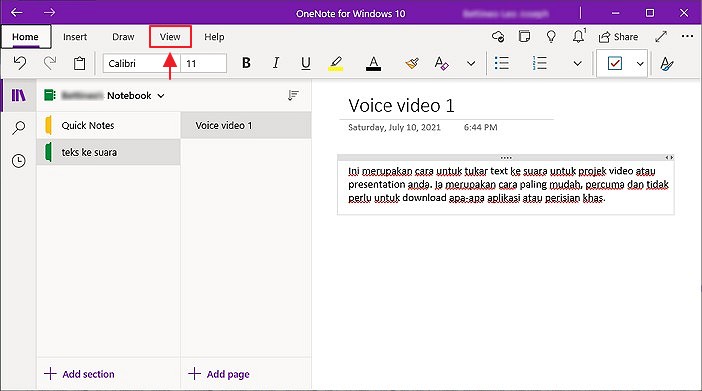
Task: Select the Voice video 1 page
Action: click(x=246, y=125)
